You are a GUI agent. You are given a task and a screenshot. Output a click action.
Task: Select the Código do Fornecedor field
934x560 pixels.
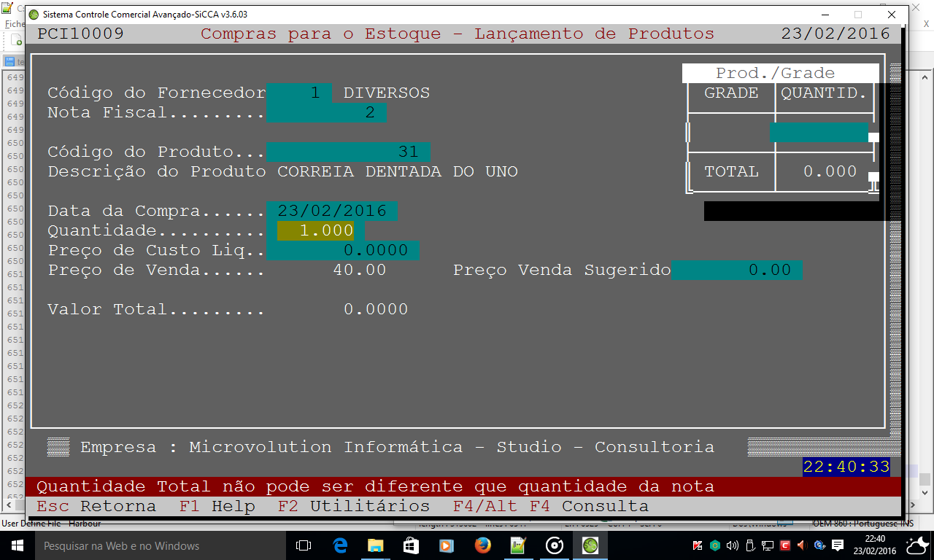point(300,93)
